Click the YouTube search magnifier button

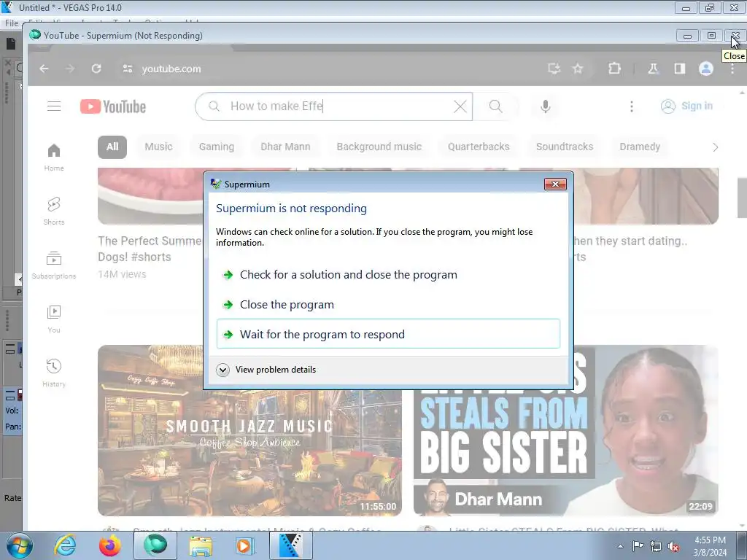[x=495, y=106]
